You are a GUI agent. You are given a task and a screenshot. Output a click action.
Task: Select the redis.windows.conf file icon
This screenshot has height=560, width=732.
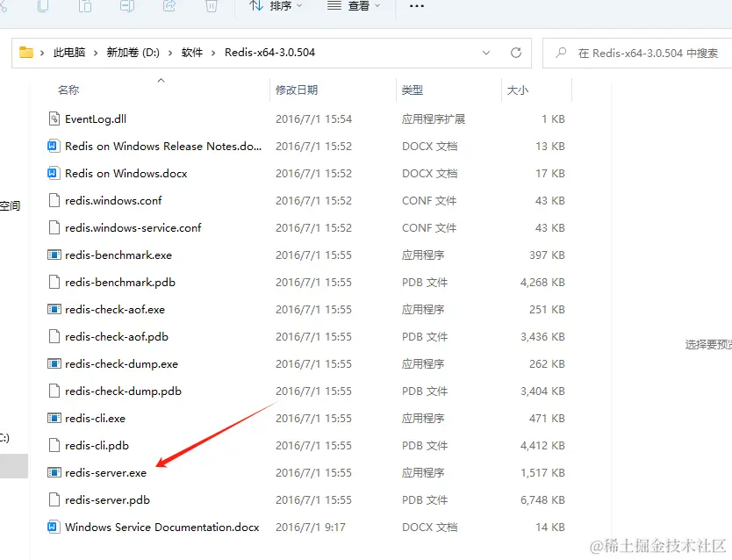click(x=54, y=201)
